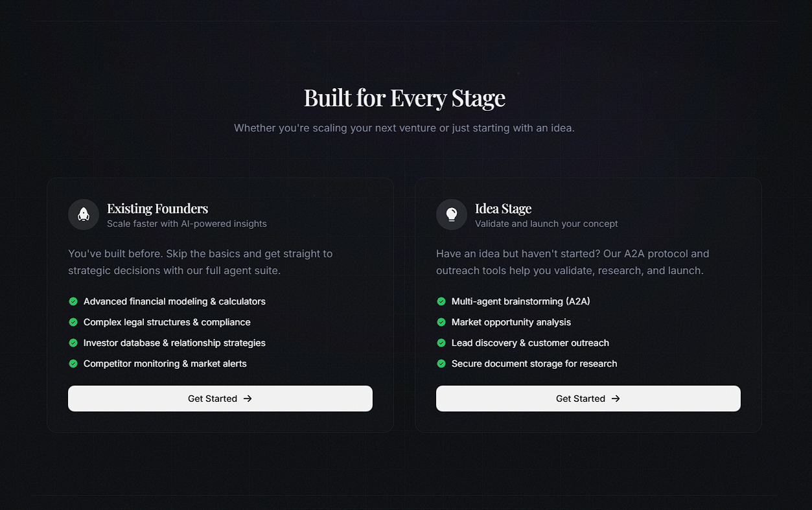Image resolution: width=812 pixels, height=510 pixels.
Task: Click the Idea Stage card heading
Action: click(x=503, y=208)
